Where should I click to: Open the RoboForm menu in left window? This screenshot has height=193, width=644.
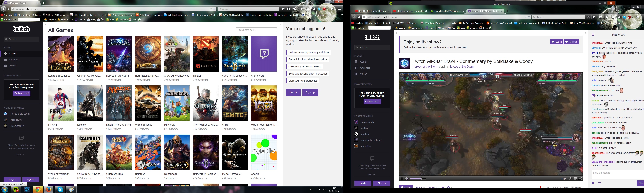point(9,20)
